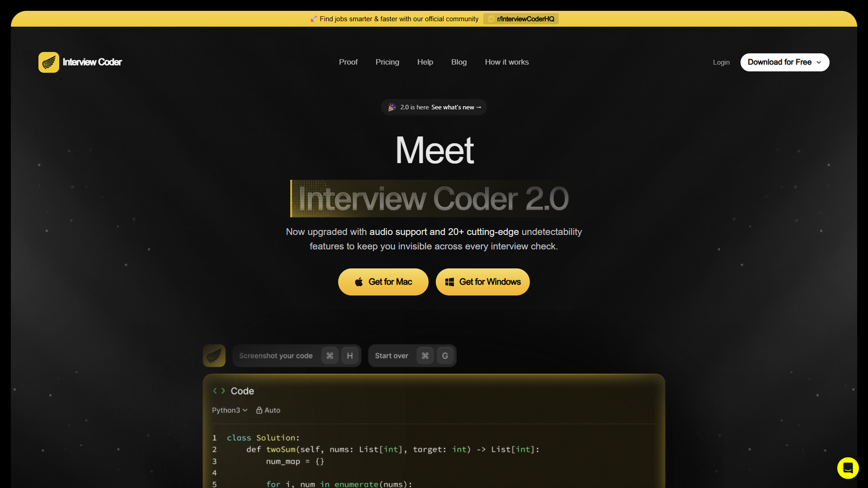Open the yellow chat widget bubble

(848, 468)
